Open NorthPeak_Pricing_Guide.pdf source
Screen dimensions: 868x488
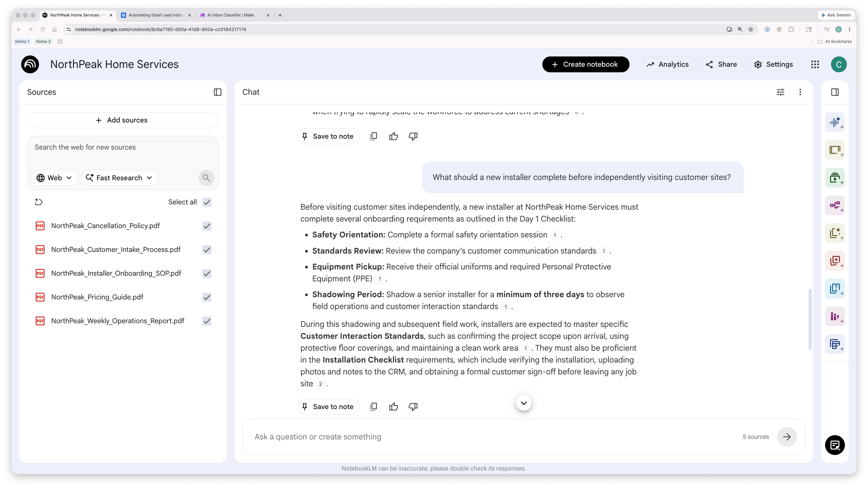[97, 297]
